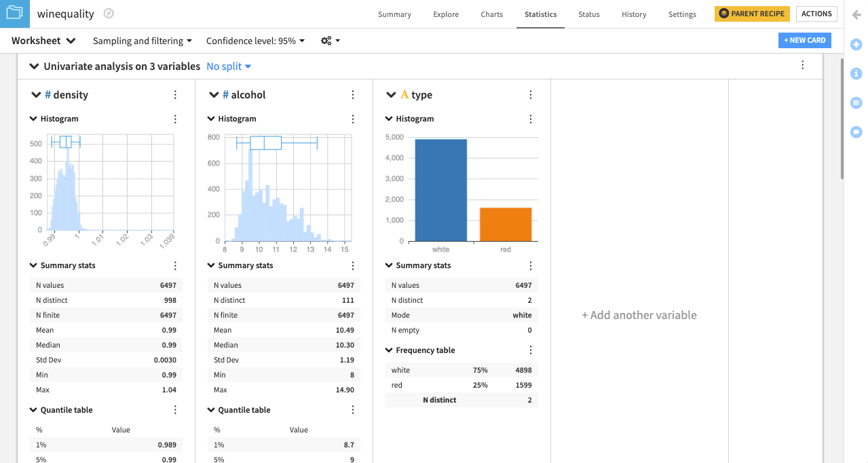The image size is (868, 463).
Task: Click the NEW CARD button
Action: [804, 40]
